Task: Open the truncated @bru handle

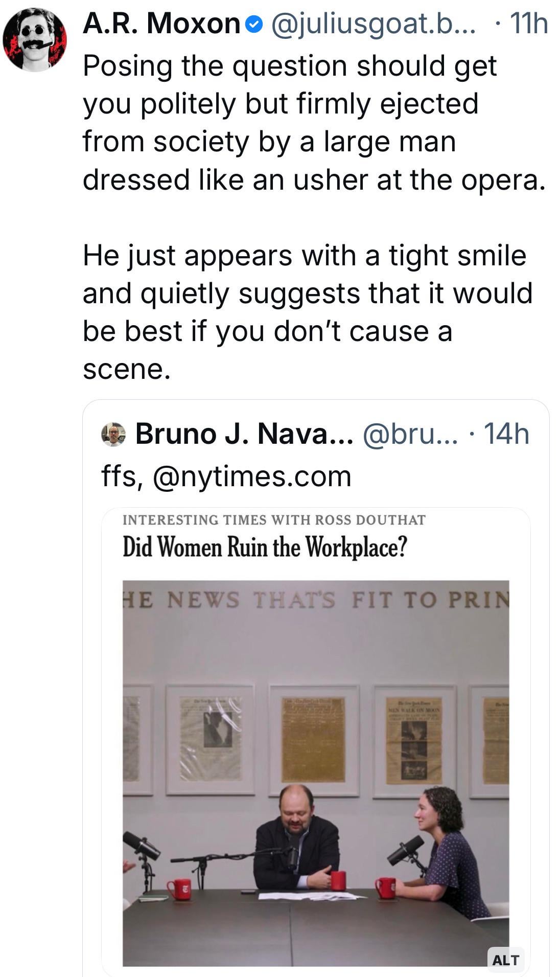Action: [410, 434]
